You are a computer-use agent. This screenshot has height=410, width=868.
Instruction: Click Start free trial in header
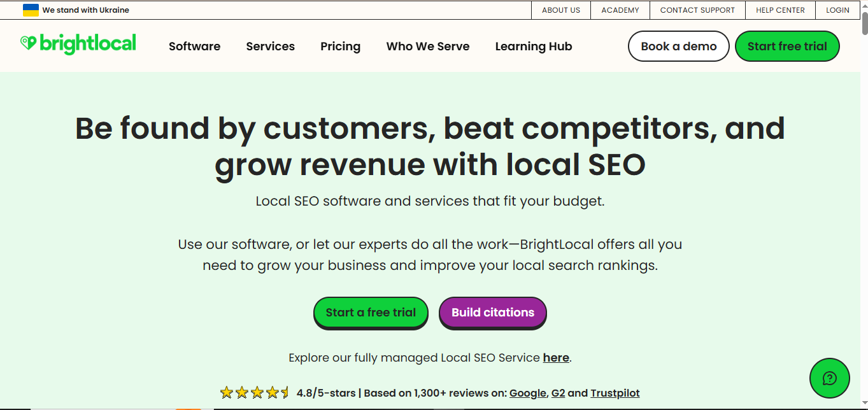[x=787, y=46]
